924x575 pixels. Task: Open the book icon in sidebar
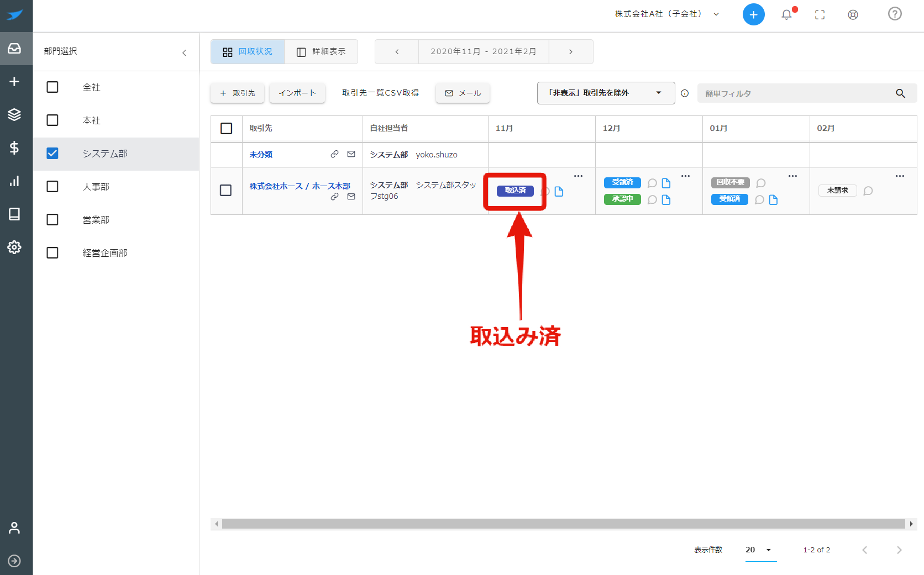click(x=14, y=214)
